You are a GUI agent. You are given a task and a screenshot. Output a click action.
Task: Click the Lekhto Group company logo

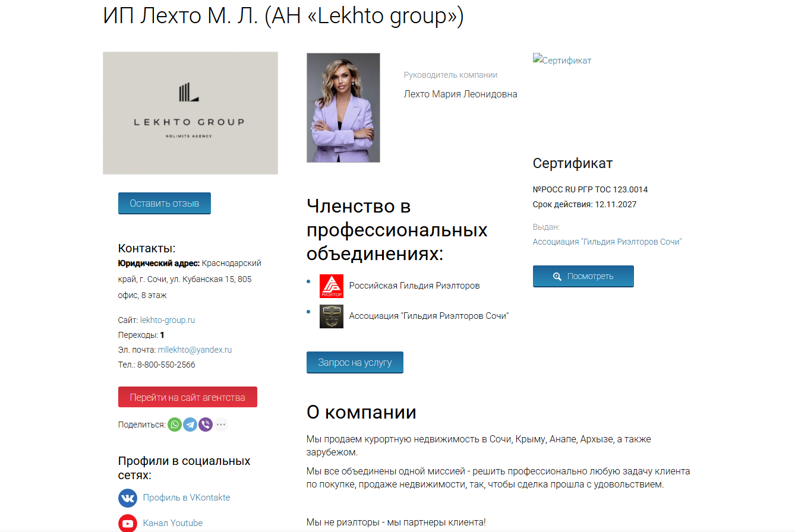point(190,113)
